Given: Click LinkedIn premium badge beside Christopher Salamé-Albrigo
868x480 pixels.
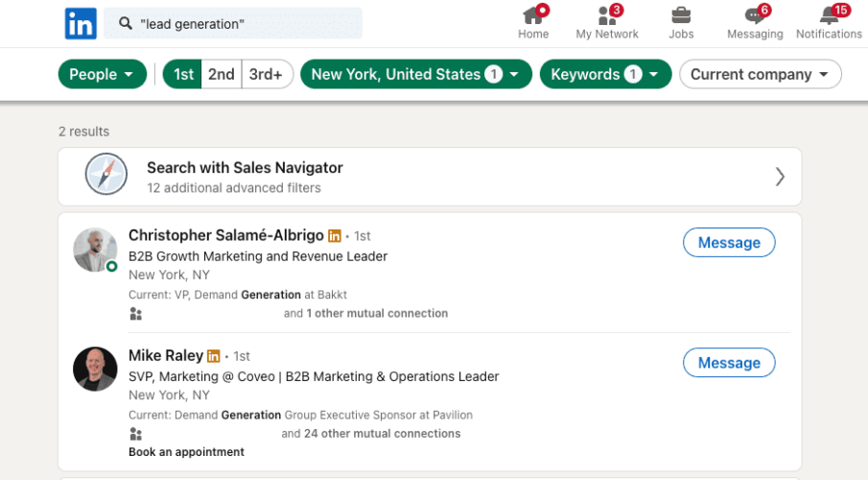Looking at the screenshot, I should 335,236.
